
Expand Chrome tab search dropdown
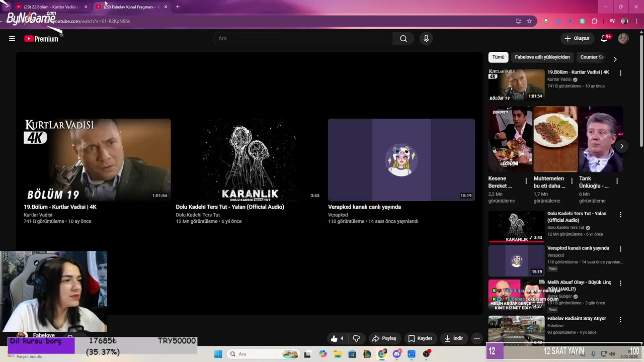(6, 7)
